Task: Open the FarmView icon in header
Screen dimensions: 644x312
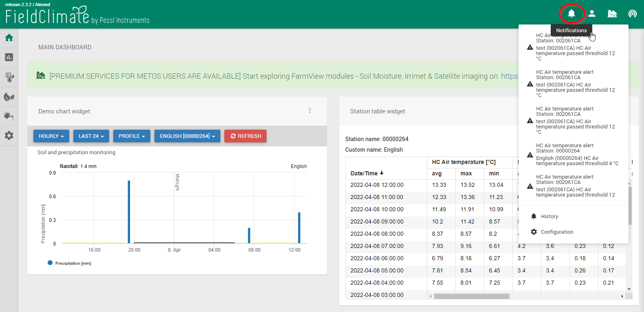Action: tap(612, 13)
